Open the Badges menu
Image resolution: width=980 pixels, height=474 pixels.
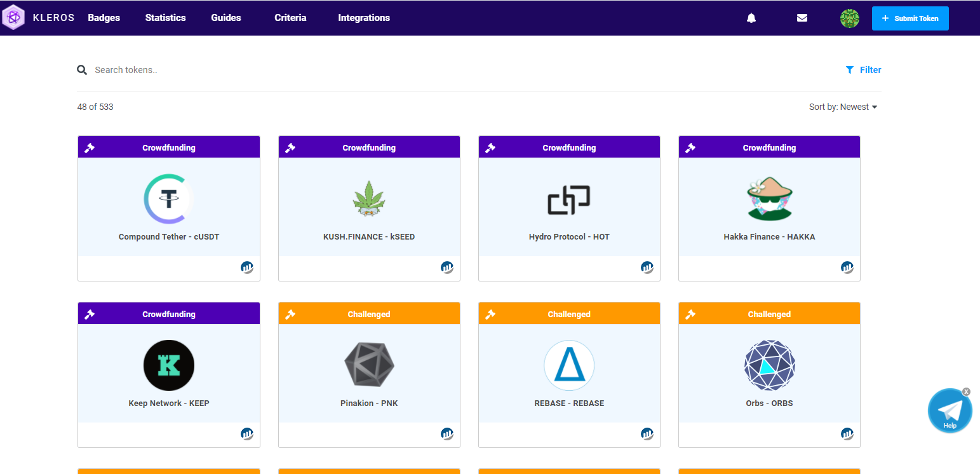[x=104, y=18]
